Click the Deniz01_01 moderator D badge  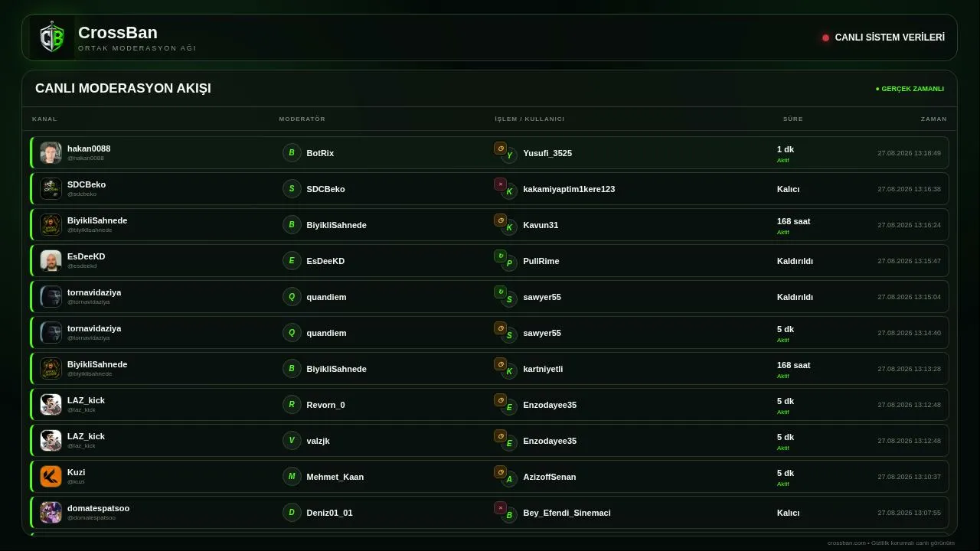click(x=292, y=512)
